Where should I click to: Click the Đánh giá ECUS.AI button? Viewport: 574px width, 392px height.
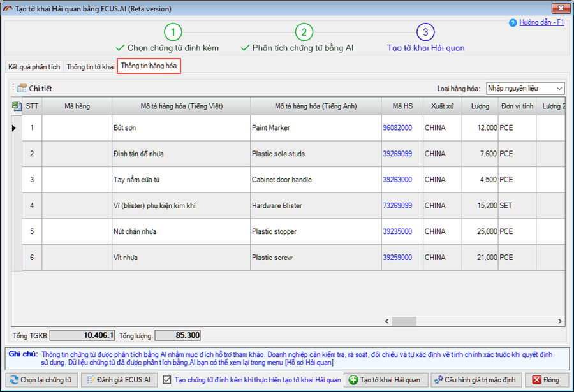[x=119, y=380]
